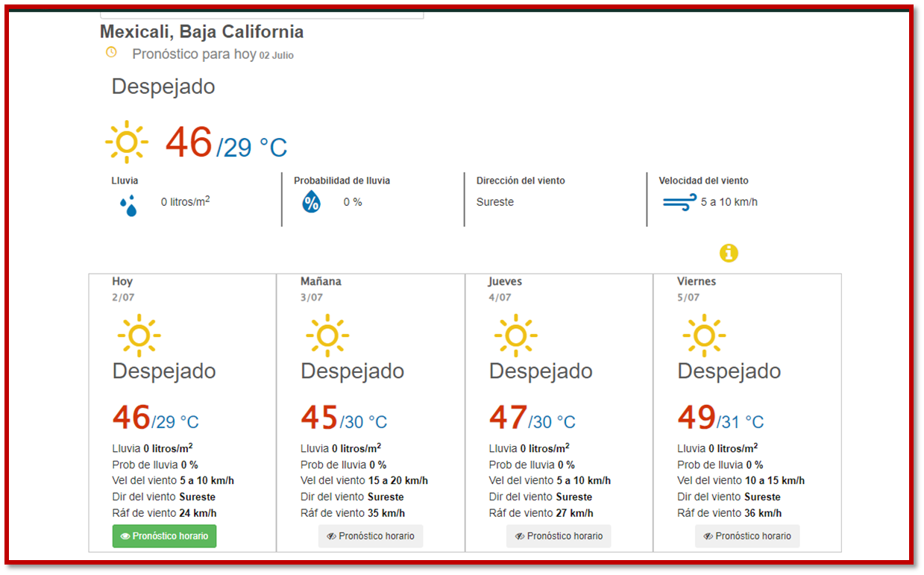This screenshot has height=575, width=924.
Task: Open the green Pronóstico horario for Hoy
Action: point(165,536)
